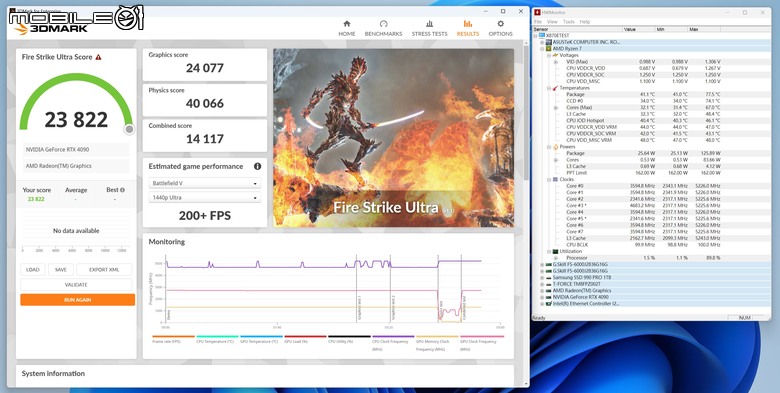The height and width of the screenshot is (393, 780).
Task: Open the Battlefield V game dropdown
Action: (204, 183)
